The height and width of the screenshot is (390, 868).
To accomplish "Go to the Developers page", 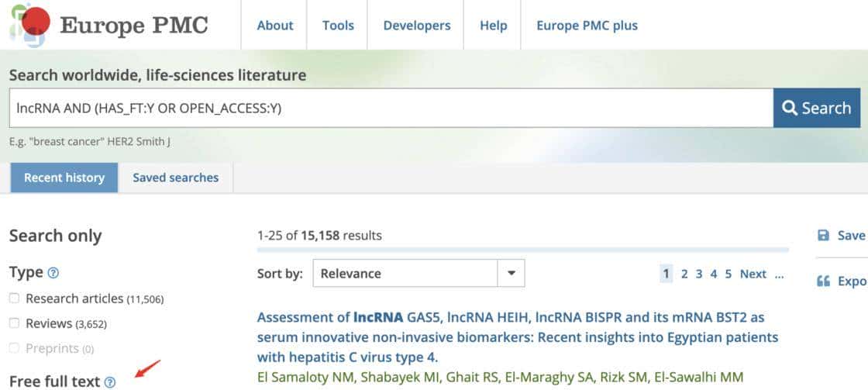I will [416, 26].
